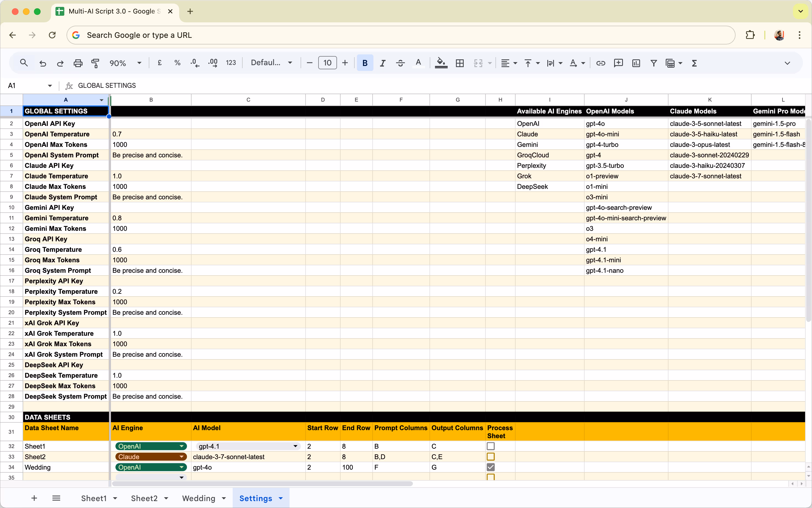This screenshot has height=508, width=812.
Task: Increase decimal places
Action: click(x=213, y=63)
